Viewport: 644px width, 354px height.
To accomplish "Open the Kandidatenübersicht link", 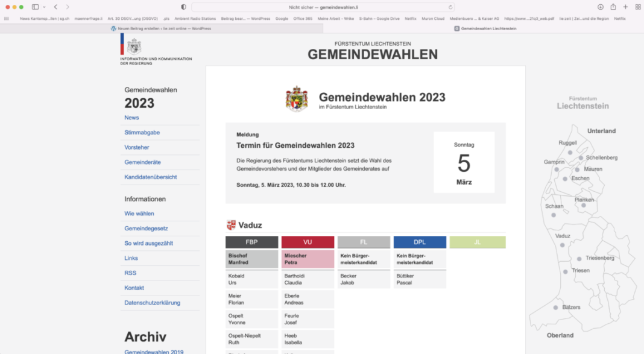I will tap(150, 177).
